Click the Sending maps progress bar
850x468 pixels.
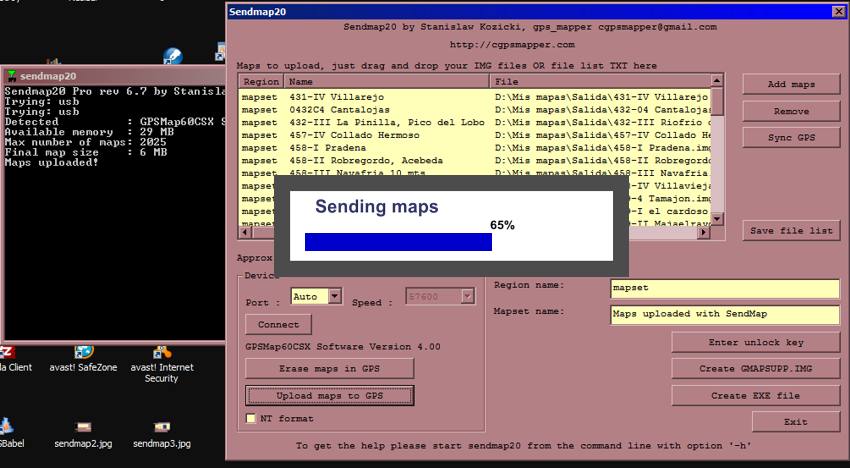click(398, 242)
